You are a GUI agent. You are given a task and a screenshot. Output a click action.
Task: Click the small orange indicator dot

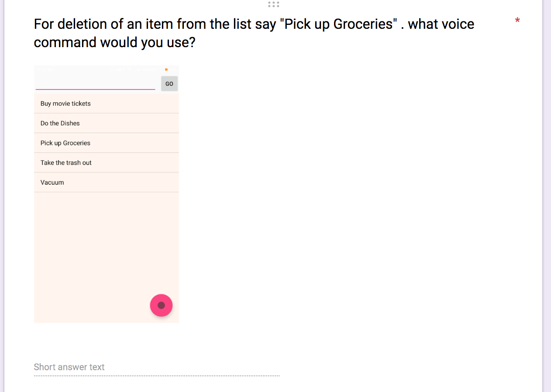(166, 69)
